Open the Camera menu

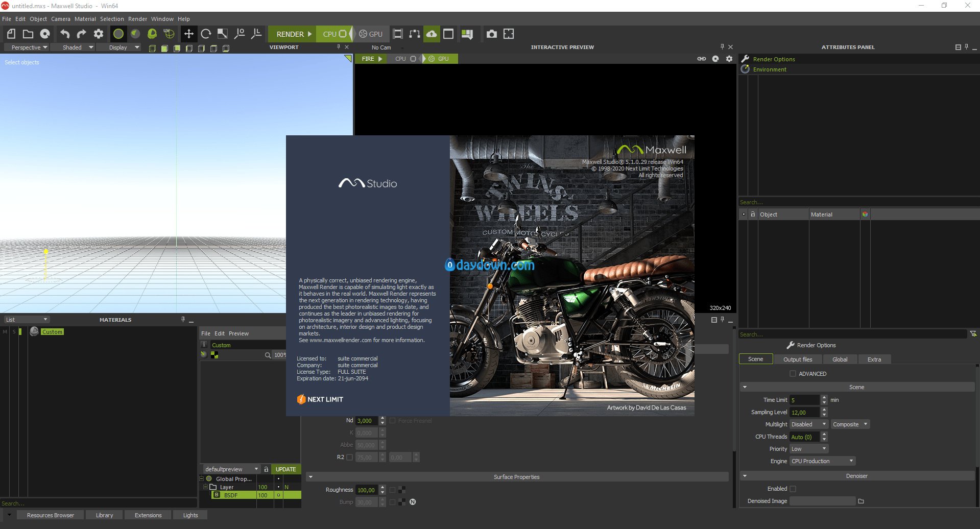[61, 19]
